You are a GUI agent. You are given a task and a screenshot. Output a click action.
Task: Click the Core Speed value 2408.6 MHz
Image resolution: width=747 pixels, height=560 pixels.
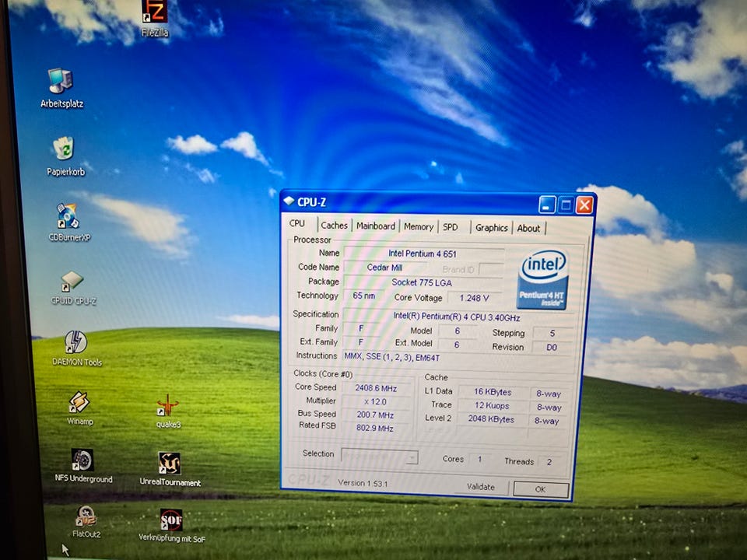376,388
